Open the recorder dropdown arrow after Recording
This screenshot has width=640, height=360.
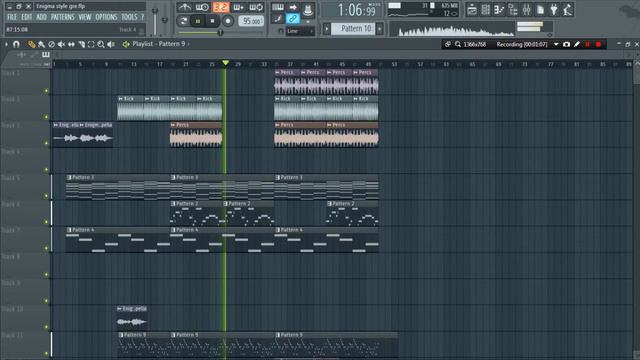pyautogui.click(x=556, y=44)
